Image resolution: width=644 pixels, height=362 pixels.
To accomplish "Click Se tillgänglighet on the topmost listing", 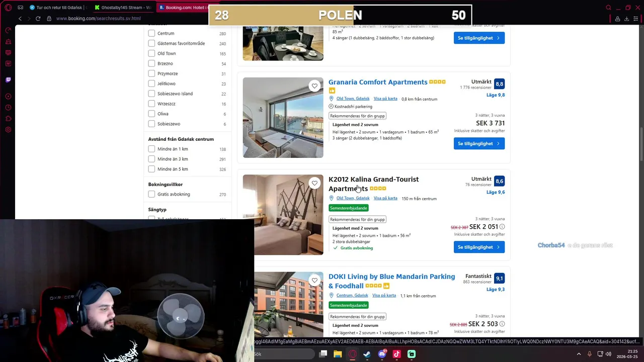I will [x=479, y=38].
